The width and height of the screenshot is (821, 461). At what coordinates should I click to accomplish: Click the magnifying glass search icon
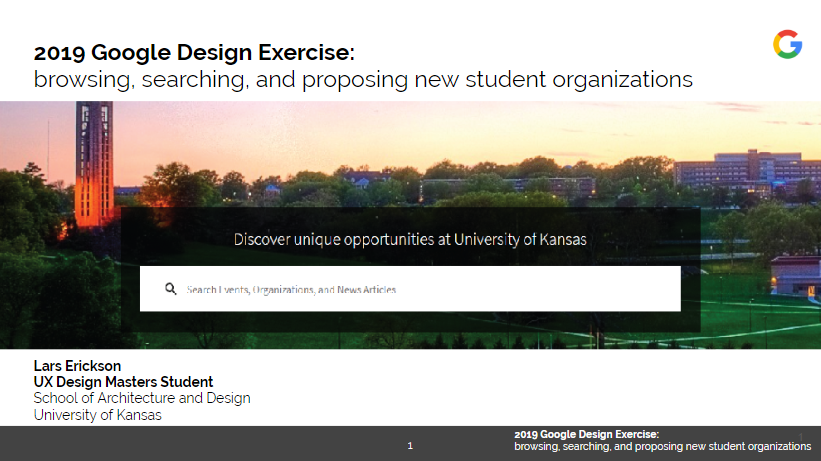point(171,289)
